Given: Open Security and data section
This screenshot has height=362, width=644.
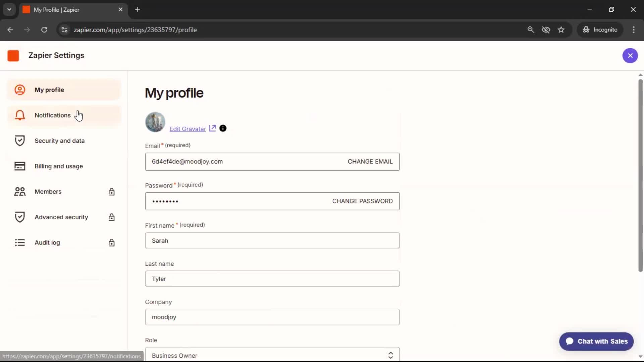Looking at the screenshot, I should [x=64, y=141].
